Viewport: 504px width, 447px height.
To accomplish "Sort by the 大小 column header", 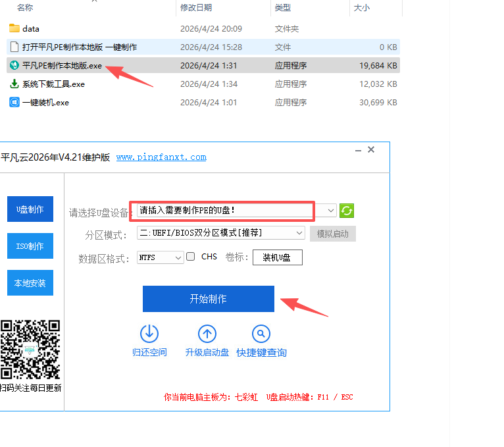I will click(x=362, y=7).
